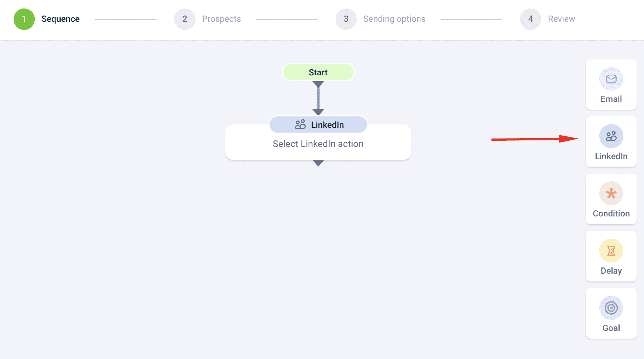The height and width of the screenshot is (359, 644).
Task: Click the step 3 number circle
Action: (346, 19)
